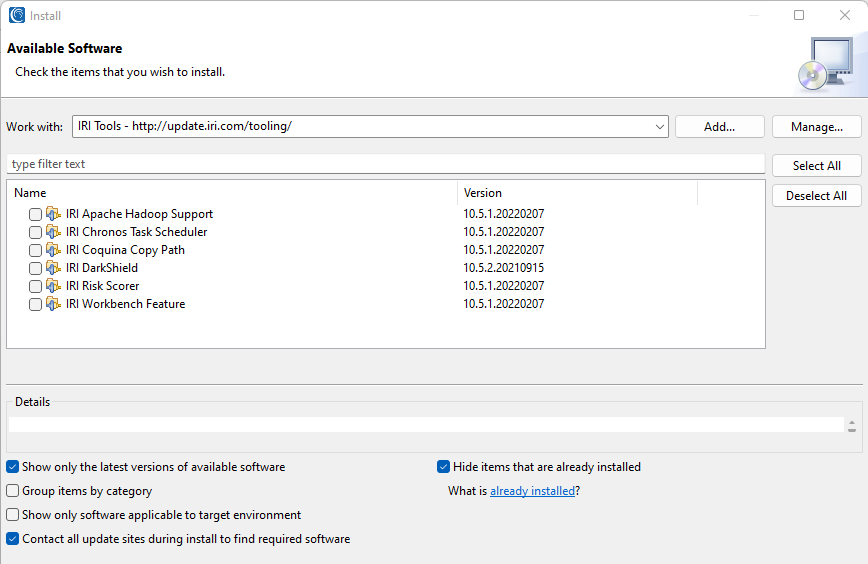Select the IRI Apache Hadoop Support row label
Screen dimensions: 868x564
tap(139, 214)
